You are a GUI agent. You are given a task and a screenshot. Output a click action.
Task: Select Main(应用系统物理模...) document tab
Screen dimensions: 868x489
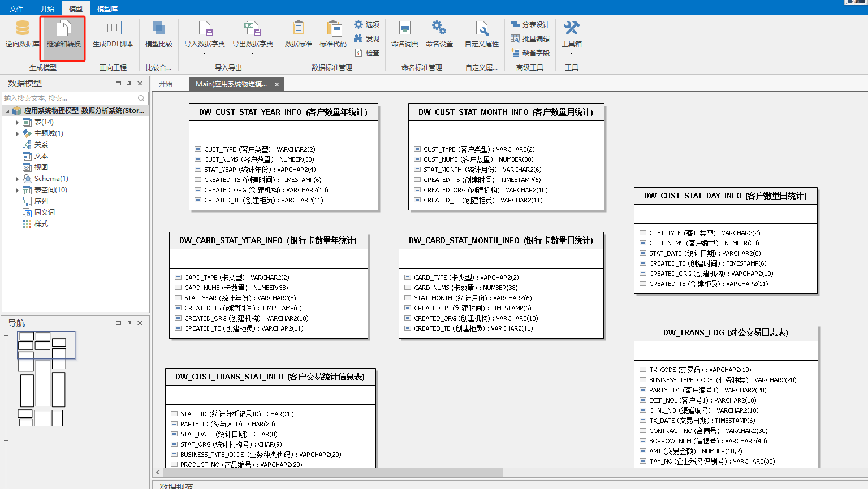tap(231, 84)
